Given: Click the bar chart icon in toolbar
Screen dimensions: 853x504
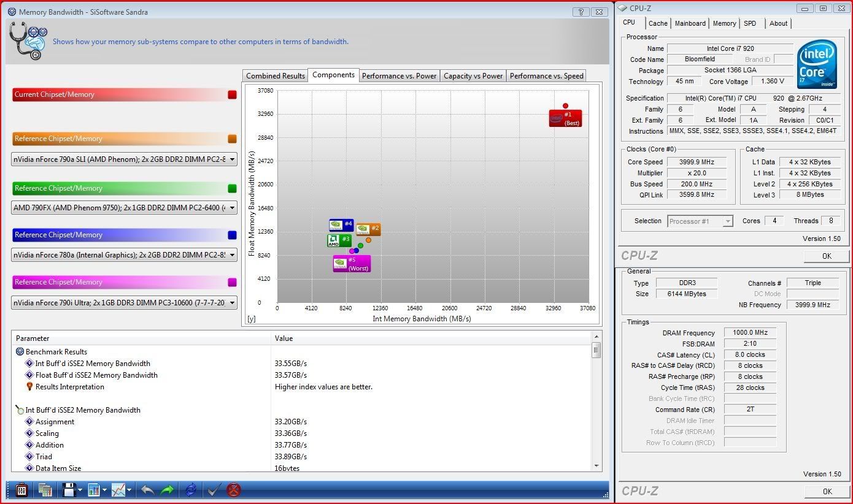Looking at the screenshot, I should pos(94,490).
